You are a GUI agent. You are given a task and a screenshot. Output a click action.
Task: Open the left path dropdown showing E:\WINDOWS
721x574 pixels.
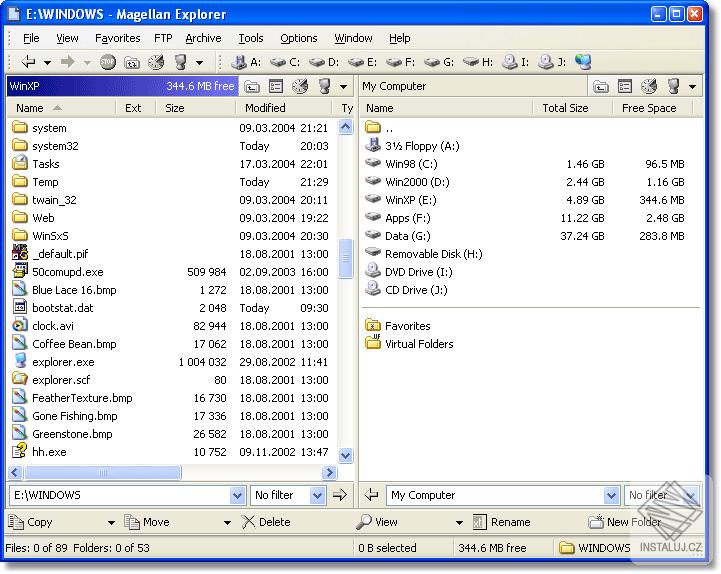(237, 495)
